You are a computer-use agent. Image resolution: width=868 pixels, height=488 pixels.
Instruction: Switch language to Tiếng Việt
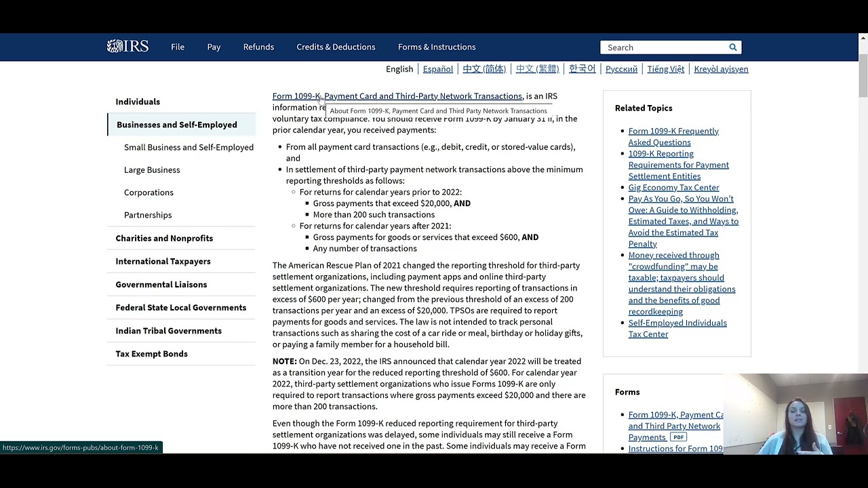[x=665, y=68]
